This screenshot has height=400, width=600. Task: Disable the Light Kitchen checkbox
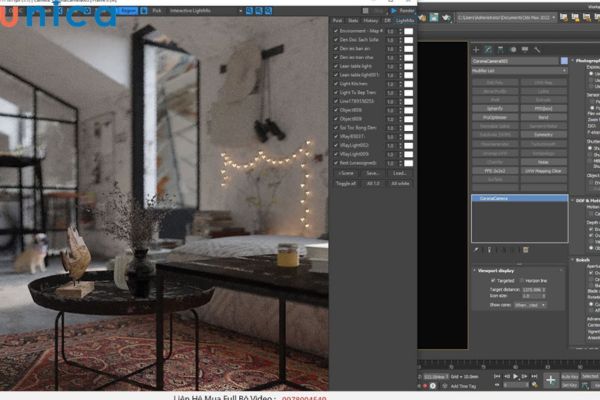coord(336,83)
